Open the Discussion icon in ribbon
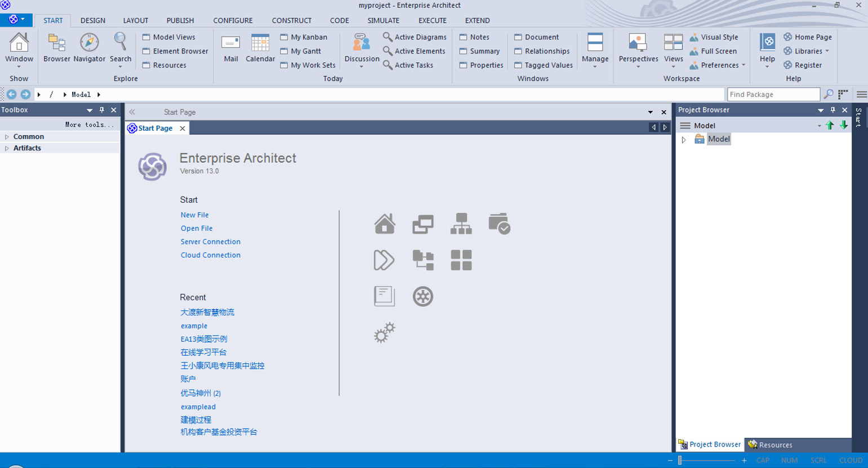The image size is (868, 468). tap(361, 43)
